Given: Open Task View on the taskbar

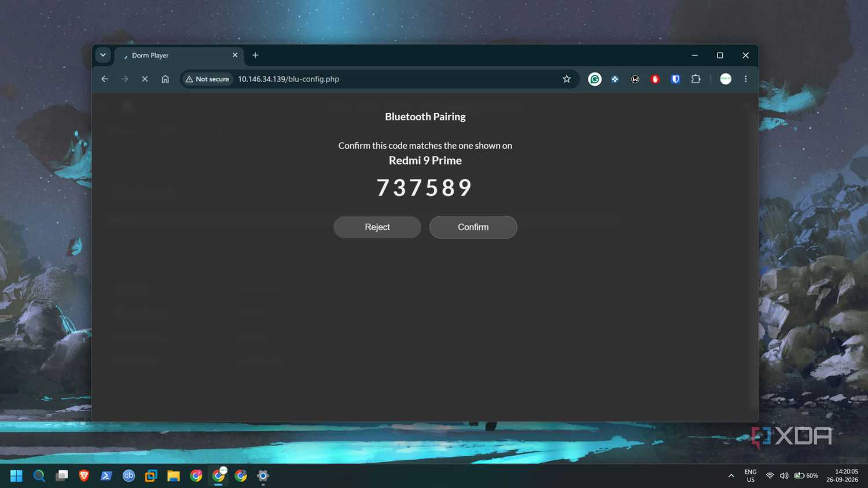Looking at the screenshot, I should (x=61, y=476).
